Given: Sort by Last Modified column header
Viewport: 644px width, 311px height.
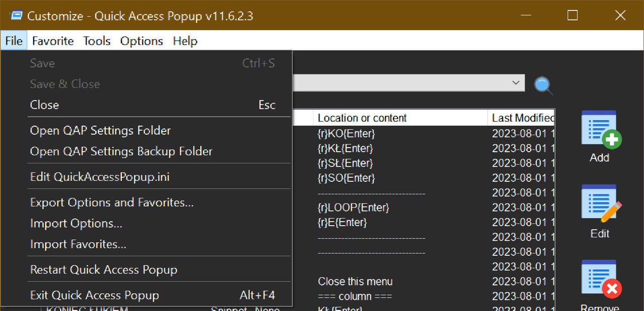Looking at the screenshot, I should click(521, 118).
